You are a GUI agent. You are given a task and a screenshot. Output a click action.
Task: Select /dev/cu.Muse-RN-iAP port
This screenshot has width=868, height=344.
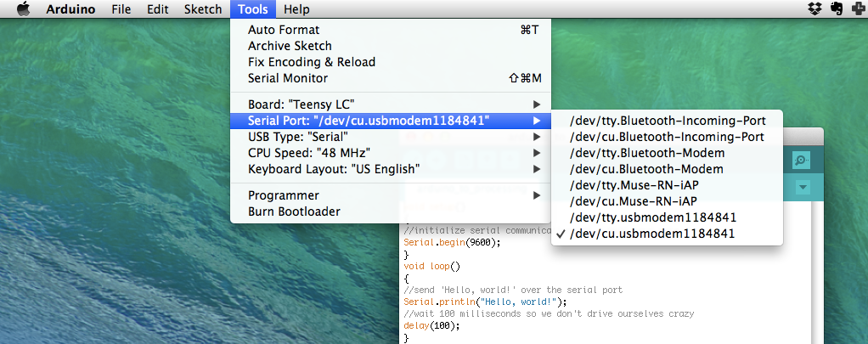667,200
